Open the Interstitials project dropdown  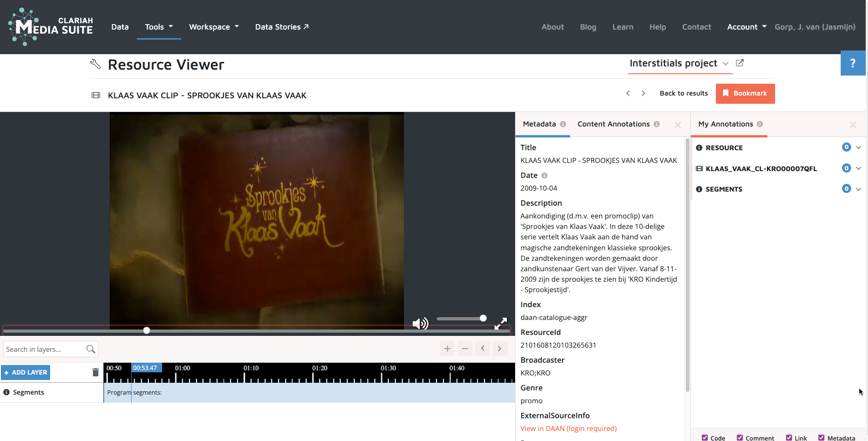pyautogui.click(x=725, y=64)
